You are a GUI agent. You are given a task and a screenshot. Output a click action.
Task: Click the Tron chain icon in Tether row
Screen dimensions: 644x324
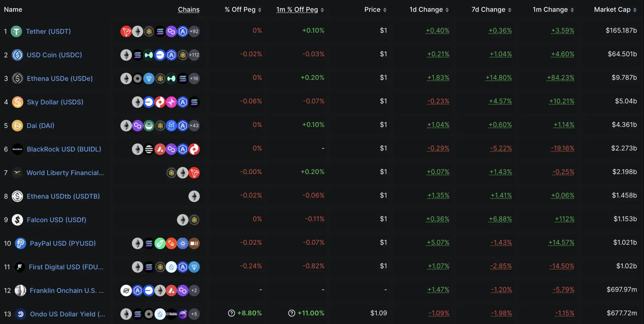point(126,31)
